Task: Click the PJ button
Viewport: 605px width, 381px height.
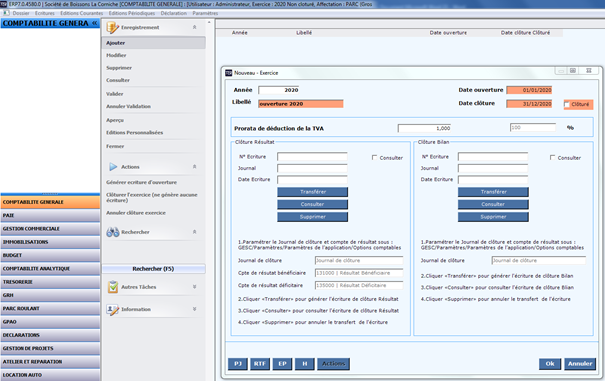Action: coord(238,364)
